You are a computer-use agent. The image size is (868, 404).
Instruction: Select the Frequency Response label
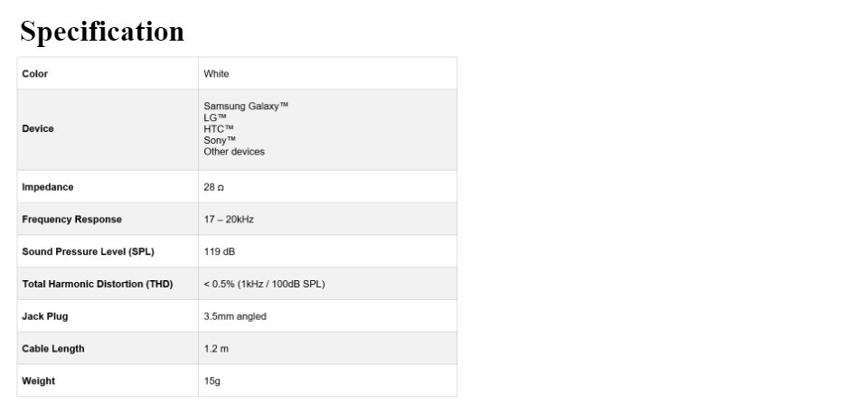click(72, 219)
